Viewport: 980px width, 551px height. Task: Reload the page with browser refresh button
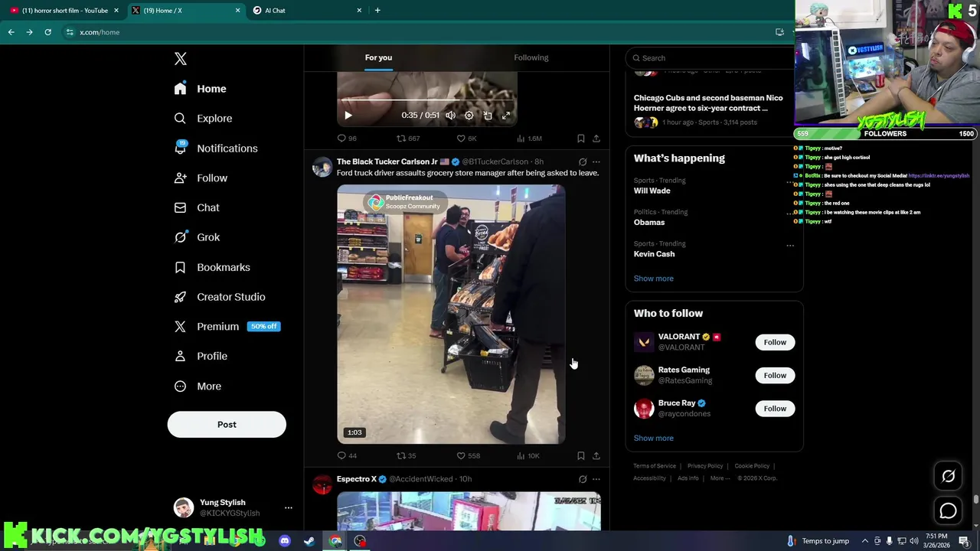pos(47,32)
